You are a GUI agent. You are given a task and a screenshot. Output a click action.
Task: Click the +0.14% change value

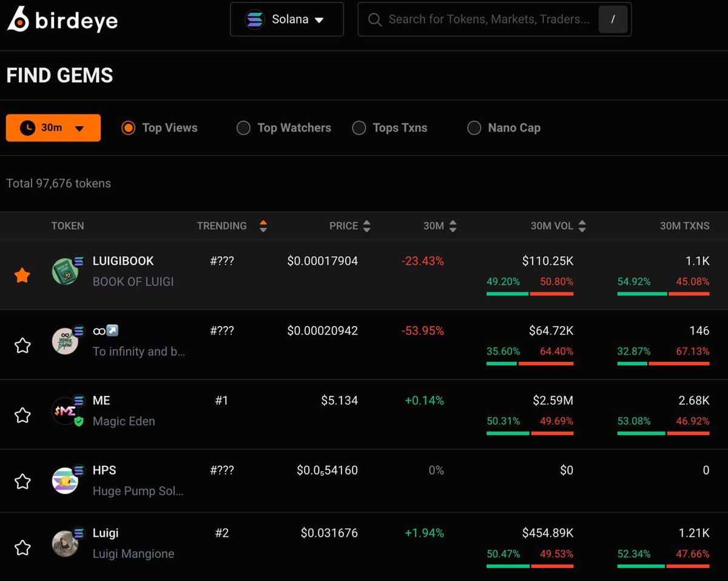(x=425, y=401)
